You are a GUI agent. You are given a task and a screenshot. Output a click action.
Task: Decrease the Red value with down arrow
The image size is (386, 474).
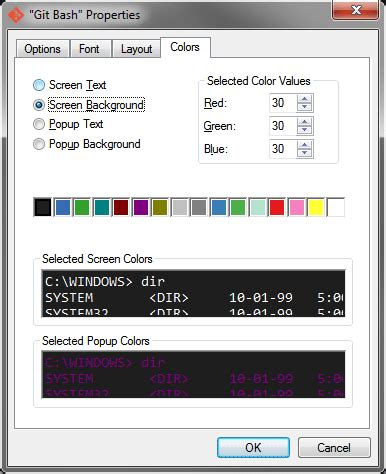304,107
